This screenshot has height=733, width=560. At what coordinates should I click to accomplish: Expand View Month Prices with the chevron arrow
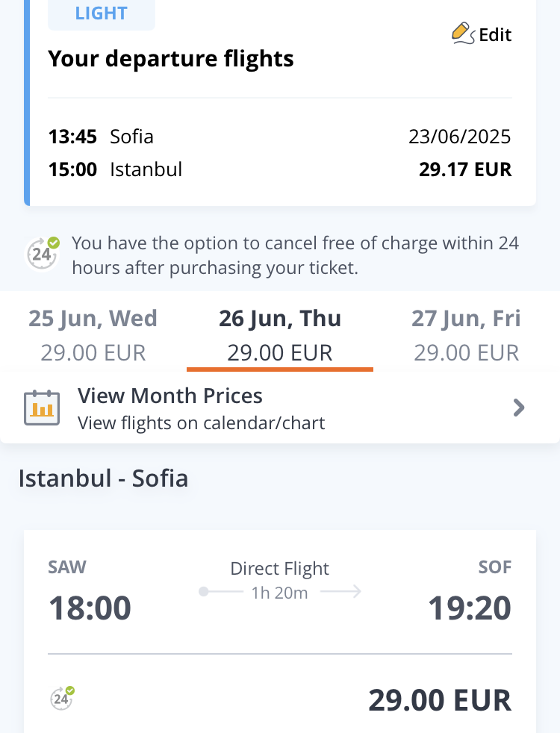click(x=519, y=408)
